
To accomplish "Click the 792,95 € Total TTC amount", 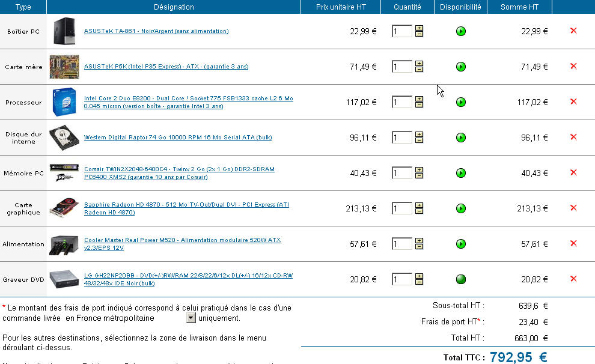I will pyautogui.click(x=518, y=357).
